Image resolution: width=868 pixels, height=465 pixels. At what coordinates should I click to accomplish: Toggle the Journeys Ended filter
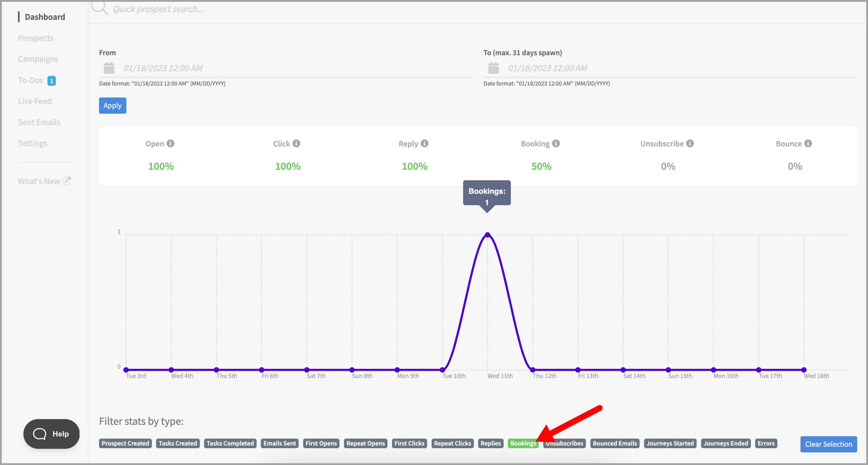[x=726, y=443]
